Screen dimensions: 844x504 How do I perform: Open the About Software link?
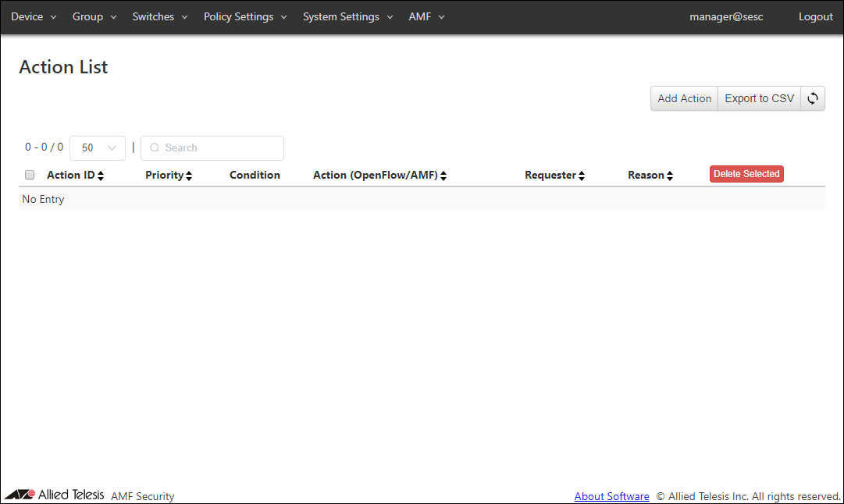pyautogui.click(x=611, y=496)
